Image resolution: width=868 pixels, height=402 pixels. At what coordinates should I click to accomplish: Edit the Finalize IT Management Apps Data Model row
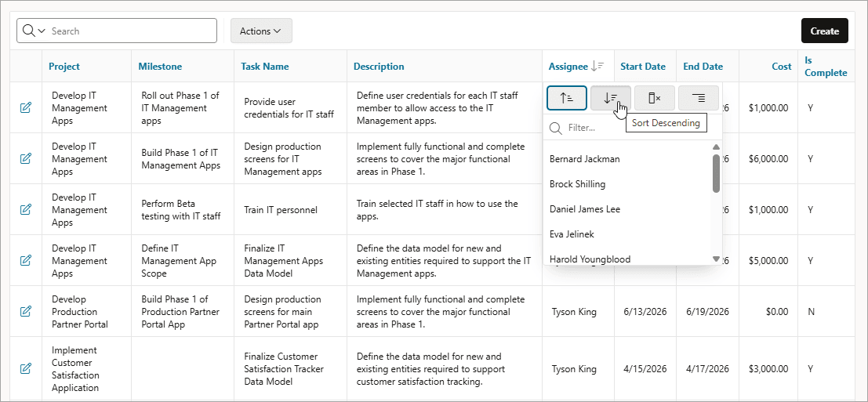[x=25, y=260]
